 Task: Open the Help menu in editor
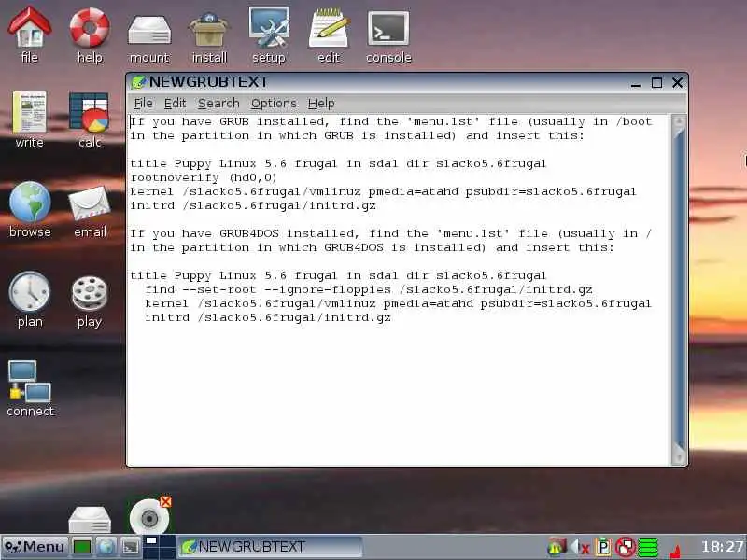coord(321,104)
